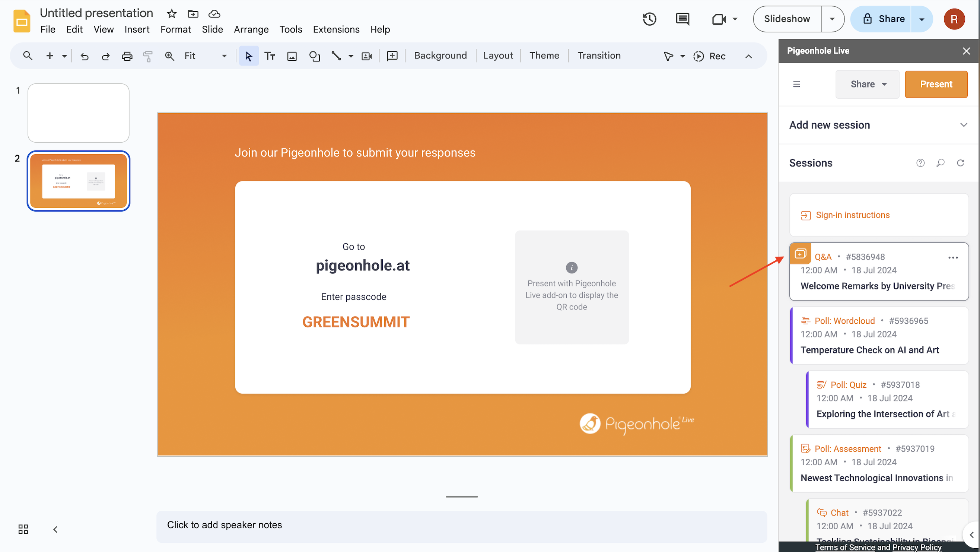Click the speaker notes field
Viewport: 980px width, 552px height.
461,527
